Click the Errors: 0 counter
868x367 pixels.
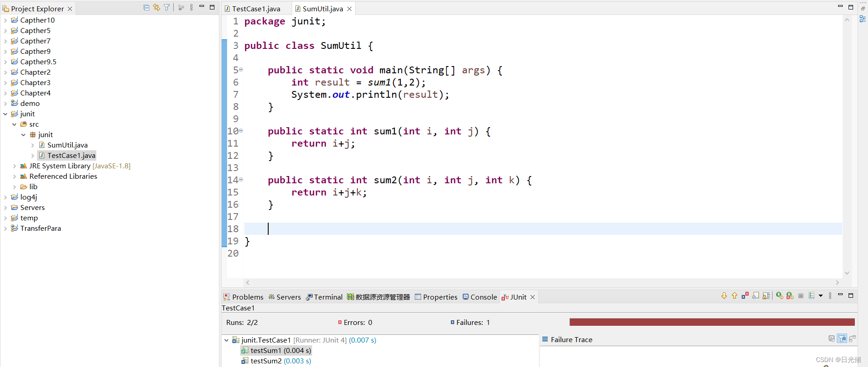[x=355, y=322]
